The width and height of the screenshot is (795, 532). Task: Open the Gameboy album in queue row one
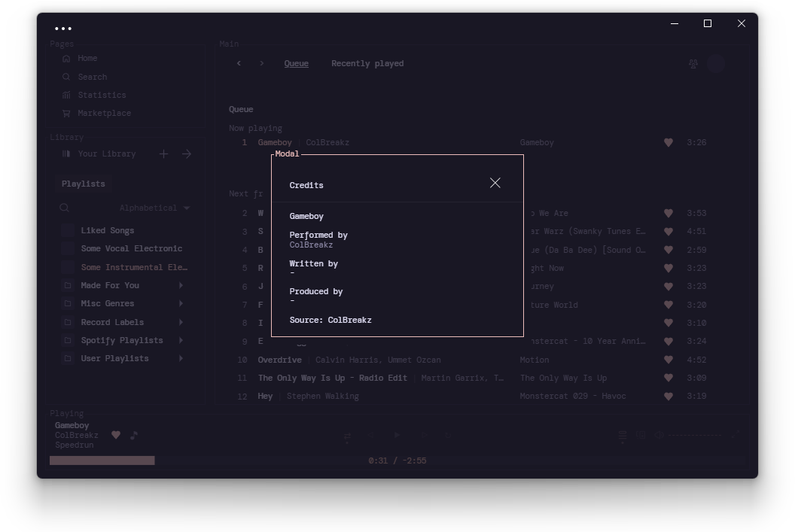tap(537, 143)
